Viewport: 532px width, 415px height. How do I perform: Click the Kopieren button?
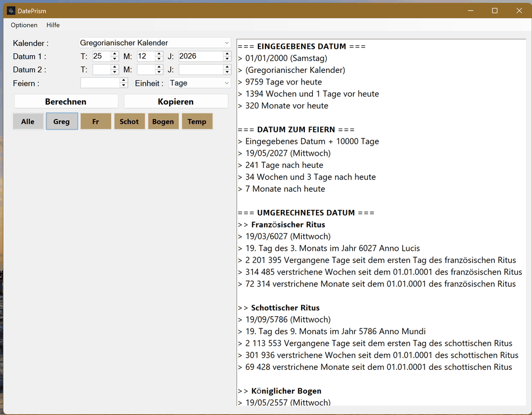coord(176,101)
